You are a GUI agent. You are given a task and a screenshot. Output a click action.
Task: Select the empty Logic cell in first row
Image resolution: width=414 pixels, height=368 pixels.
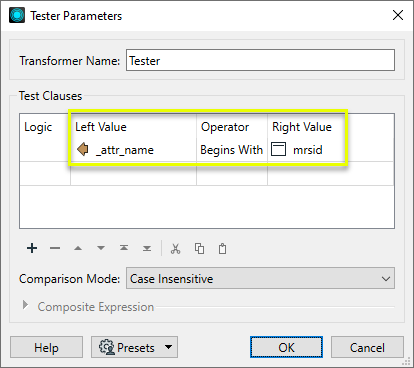(45, 150)
